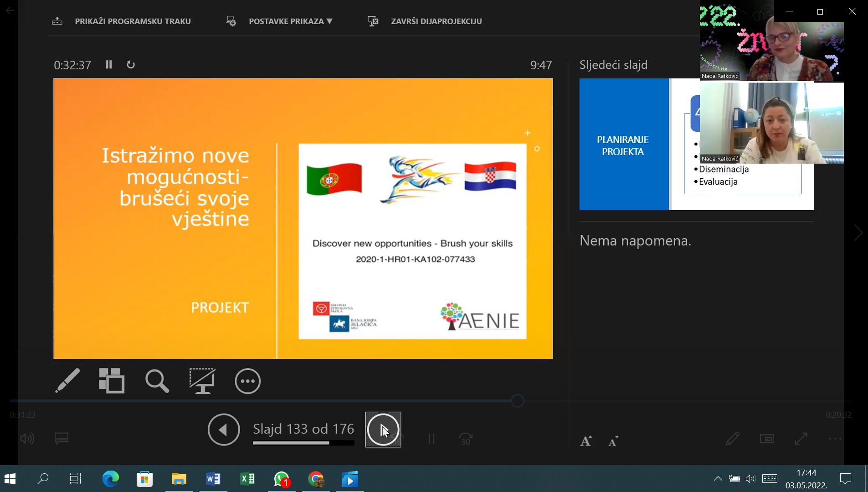The width and height of the screenshot is (868, 492).
Task: Open File Explorer from taskbar
Action: coord(179,479)
